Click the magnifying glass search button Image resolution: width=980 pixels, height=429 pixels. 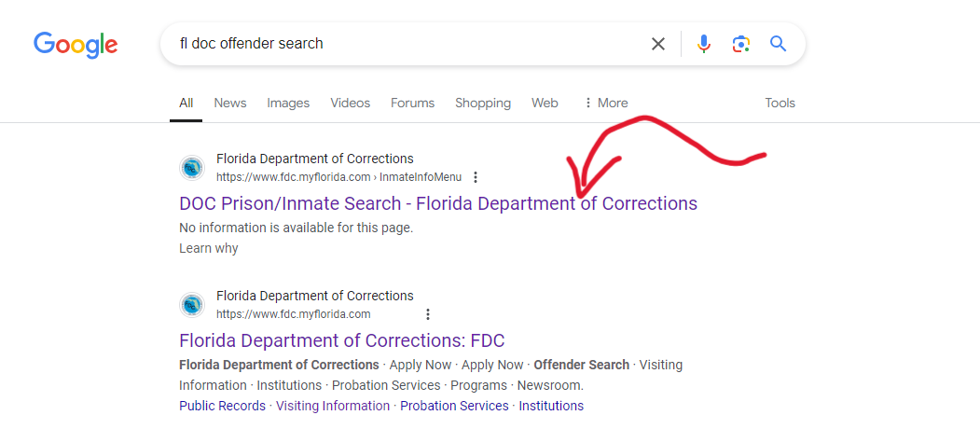tap(779, 44)
